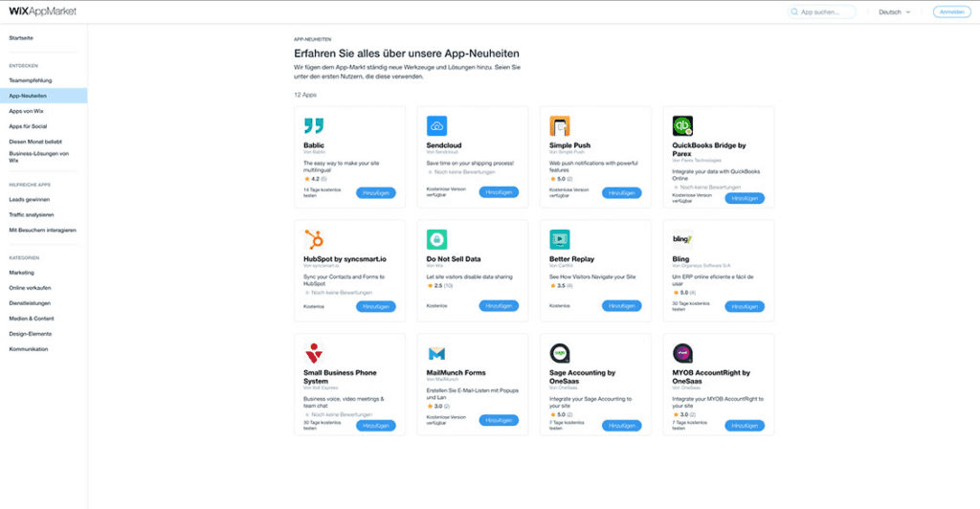Add Simple Push with Hinzufügen button
This screenshot has width=980, height=509.
click(x=621, y=193)
